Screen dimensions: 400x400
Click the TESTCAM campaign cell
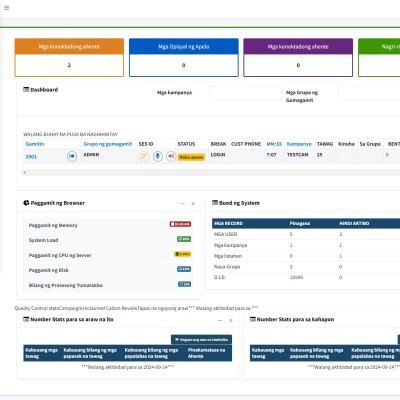(x=297, y=155)
